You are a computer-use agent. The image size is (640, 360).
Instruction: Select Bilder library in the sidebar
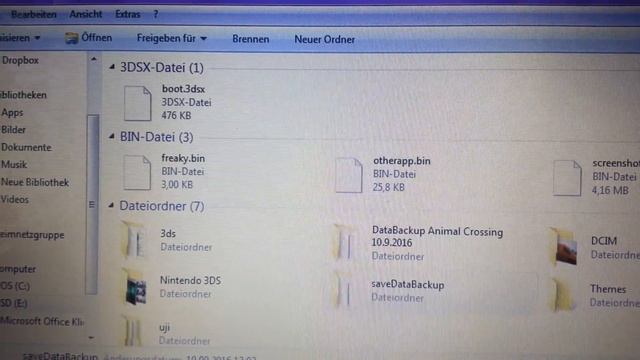(13, 130)
